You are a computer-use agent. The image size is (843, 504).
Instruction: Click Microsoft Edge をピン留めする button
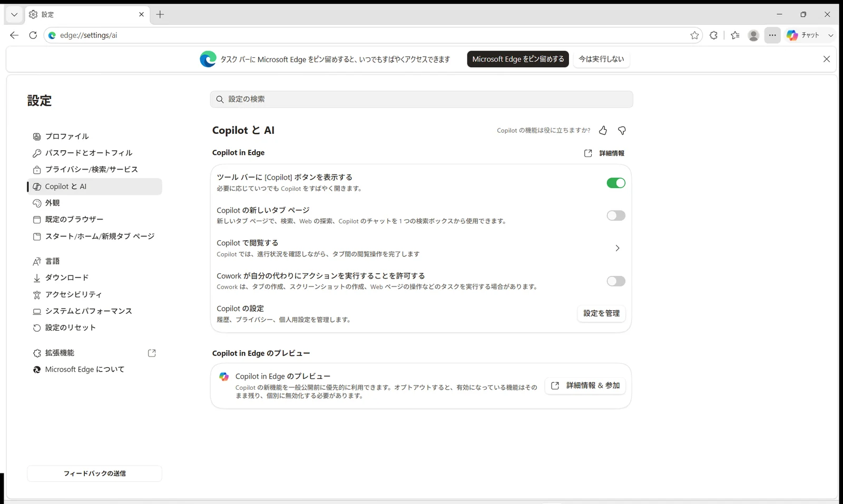tap(518, 59)
